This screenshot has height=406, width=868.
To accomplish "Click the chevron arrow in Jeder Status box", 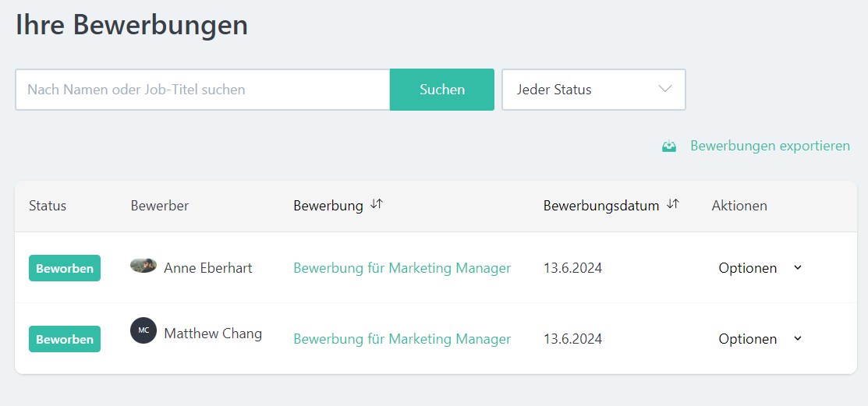I will click(x=665, y=89).
